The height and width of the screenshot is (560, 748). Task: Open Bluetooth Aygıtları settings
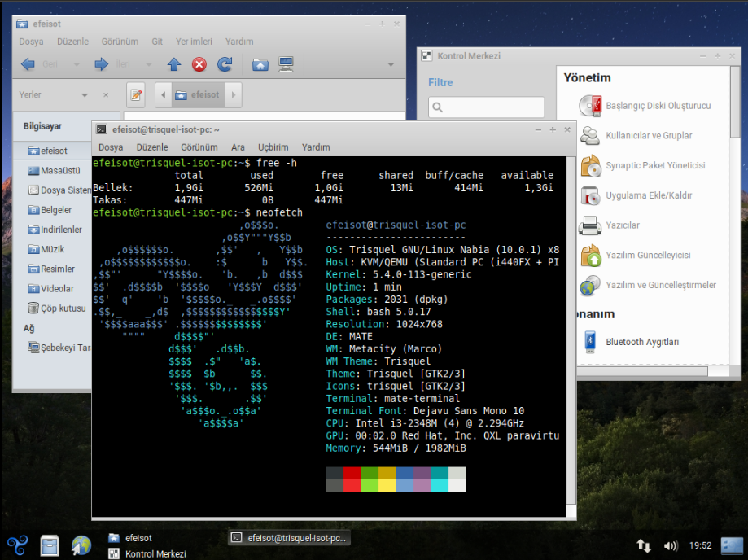(641, 342)
